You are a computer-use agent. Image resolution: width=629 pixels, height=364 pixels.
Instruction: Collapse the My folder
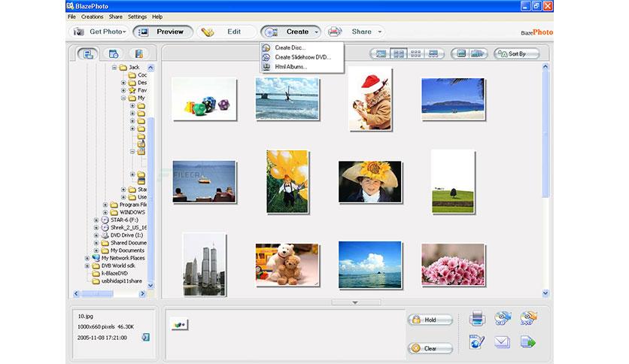tap(123, 98)
